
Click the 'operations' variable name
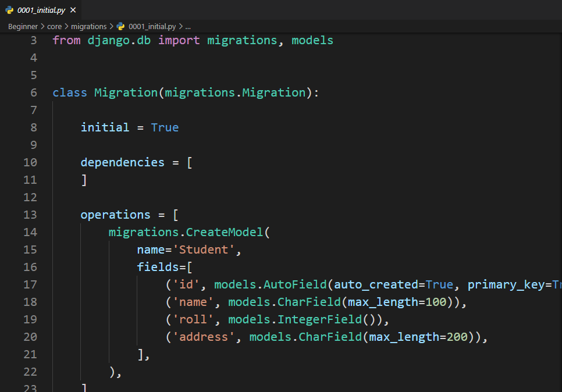115,215
